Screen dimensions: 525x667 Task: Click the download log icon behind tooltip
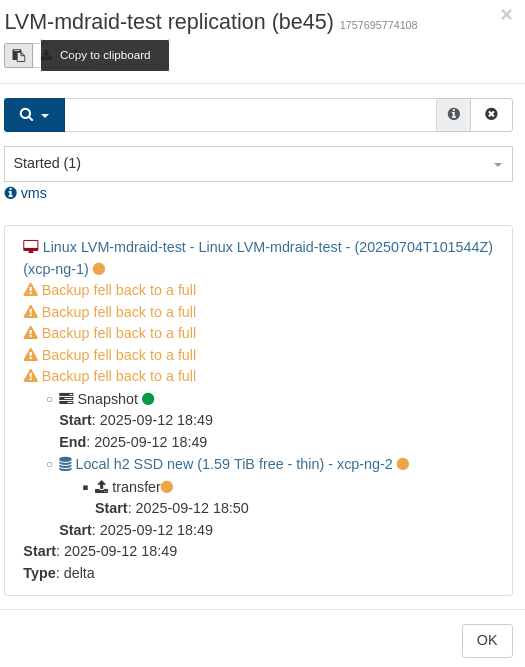47,55
